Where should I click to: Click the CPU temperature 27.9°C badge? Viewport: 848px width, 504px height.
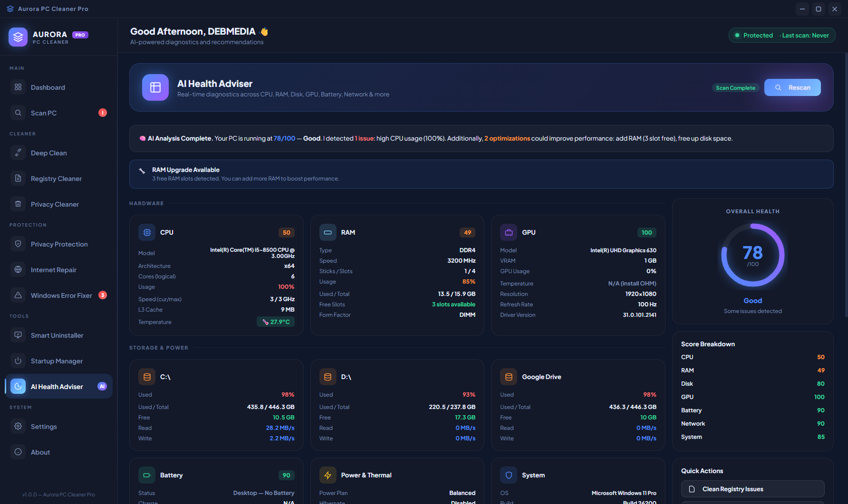tap(276, 322)
